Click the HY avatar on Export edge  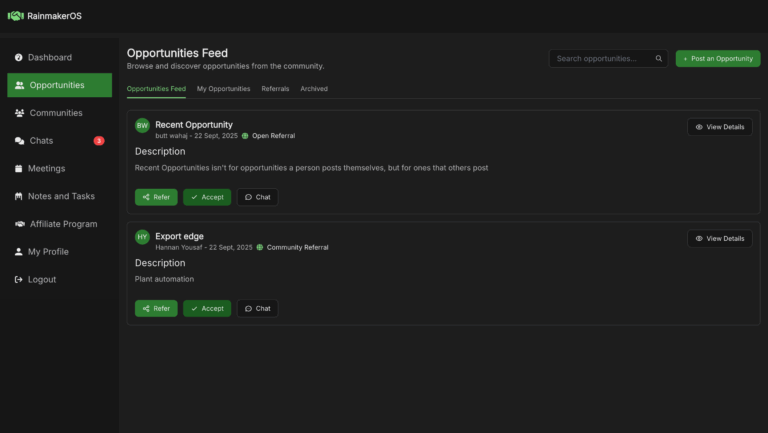[x=142, y=237]
